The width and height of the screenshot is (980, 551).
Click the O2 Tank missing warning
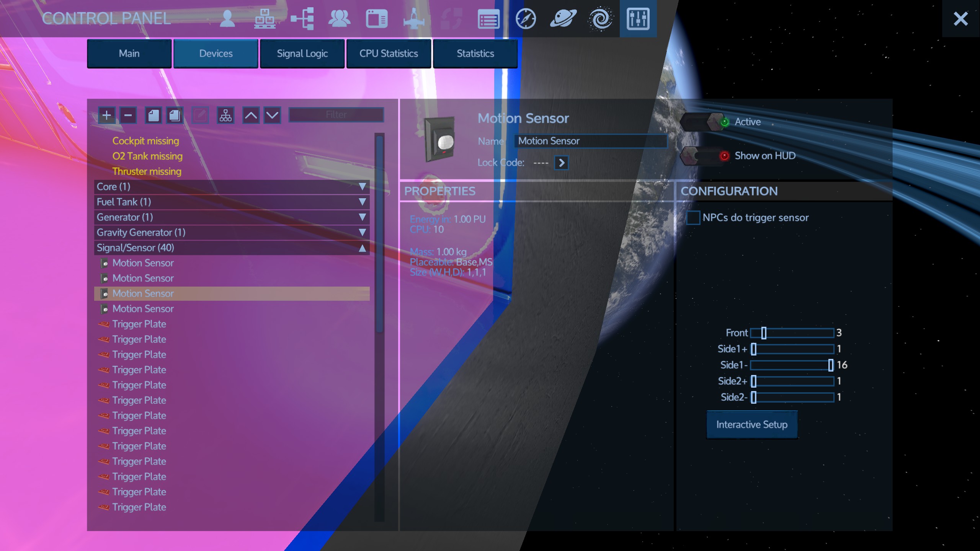147,156
